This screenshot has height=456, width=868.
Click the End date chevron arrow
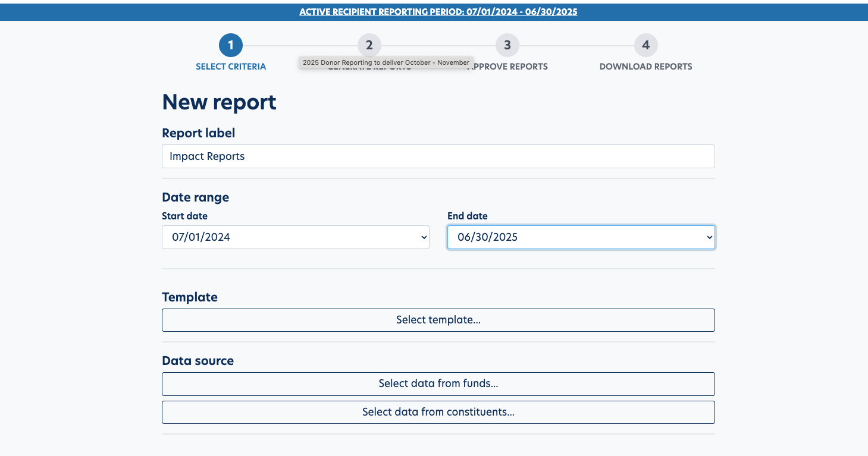pyautogui.click(x=709, y=237)
